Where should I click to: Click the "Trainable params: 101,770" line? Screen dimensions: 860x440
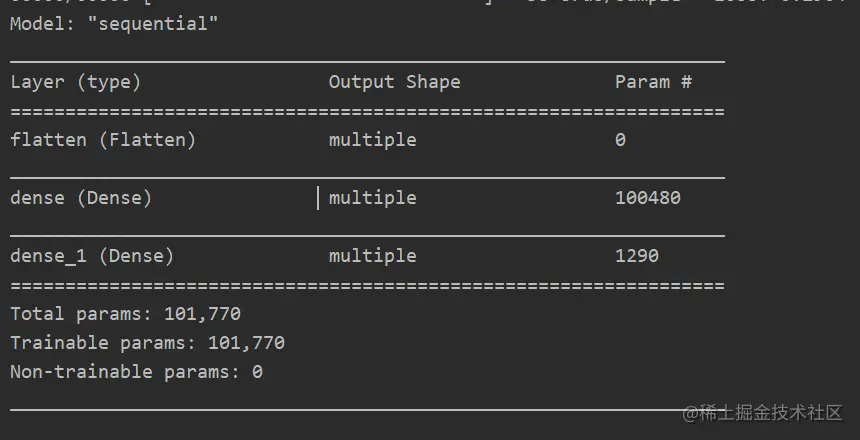coord(148,343)
